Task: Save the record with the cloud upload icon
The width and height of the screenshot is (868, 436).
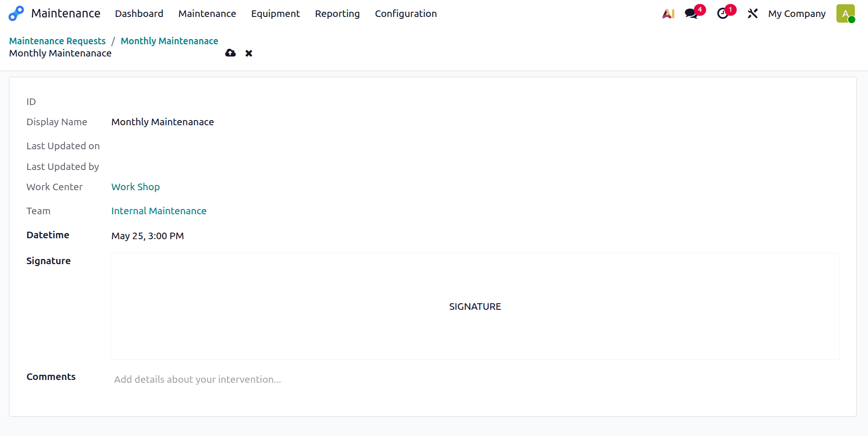Action: pos(230,53)
